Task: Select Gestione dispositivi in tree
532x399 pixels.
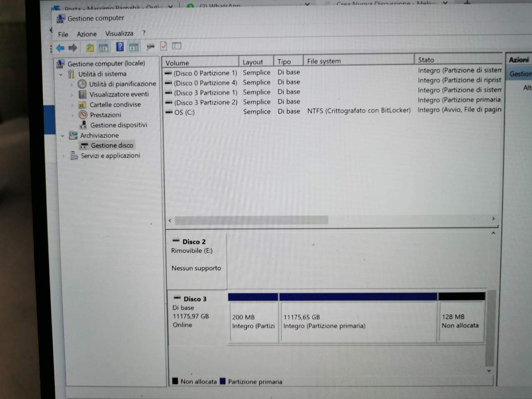Action: click(x=118, y=125)
